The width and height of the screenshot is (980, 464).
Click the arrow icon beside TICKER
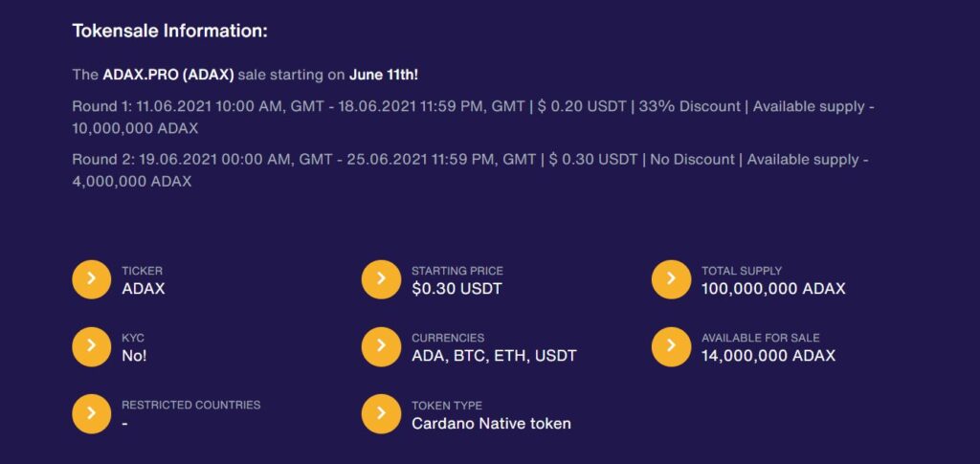pyautogui.click(x=92, y=279)
